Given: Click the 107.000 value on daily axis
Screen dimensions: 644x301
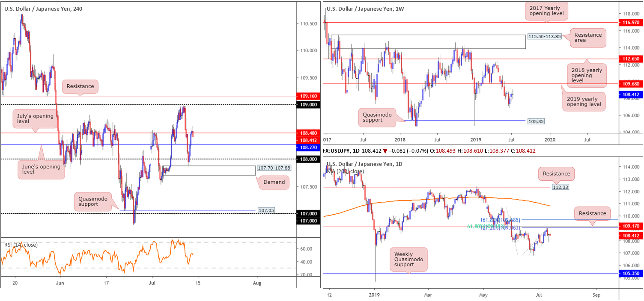Looking at the screenshot, I should (630, 253).
